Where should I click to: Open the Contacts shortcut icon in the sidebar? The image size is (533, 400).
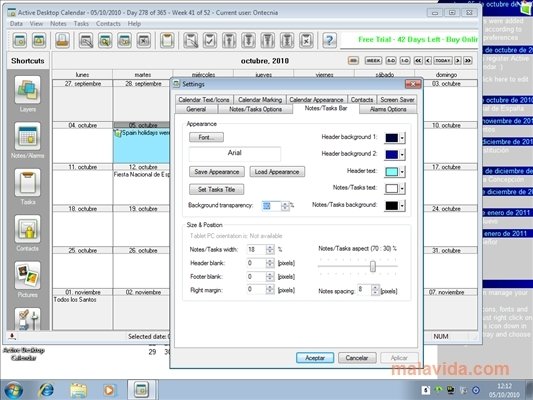[x=28, y=229]
